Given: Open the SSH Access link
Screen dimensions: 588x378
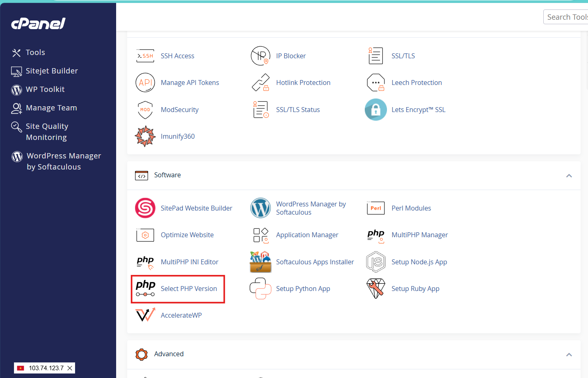Looking at the screenshot, I should click(x=177, y=56).
